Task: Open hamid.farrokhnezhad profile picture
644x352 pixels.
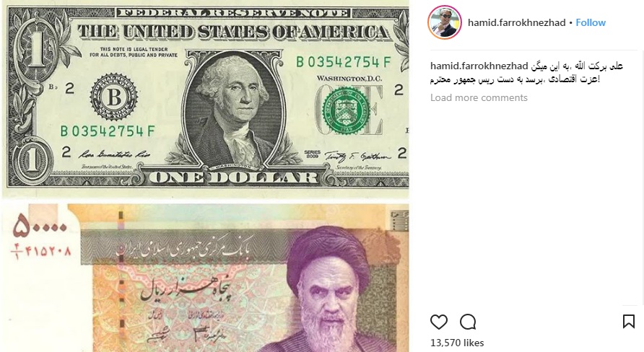Action: (445, 22)
